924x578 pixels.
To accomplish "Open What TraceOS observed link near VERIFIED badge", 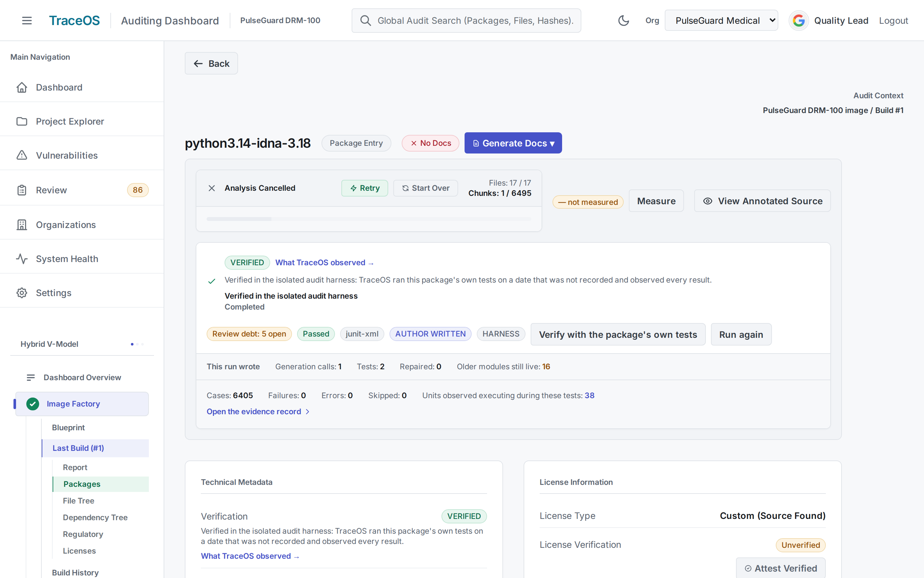I will (x=324, y=263).
